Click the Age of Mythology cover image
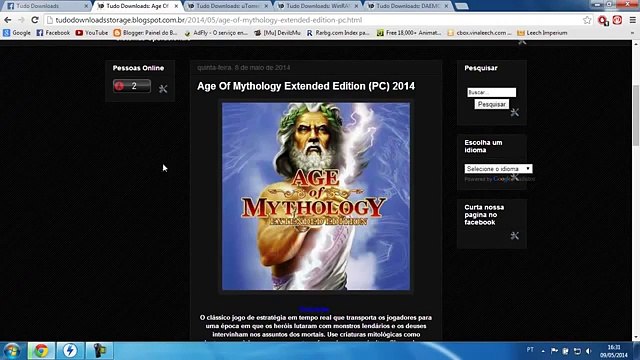Viewport: 640px width, 360px height. click(316, 196)
